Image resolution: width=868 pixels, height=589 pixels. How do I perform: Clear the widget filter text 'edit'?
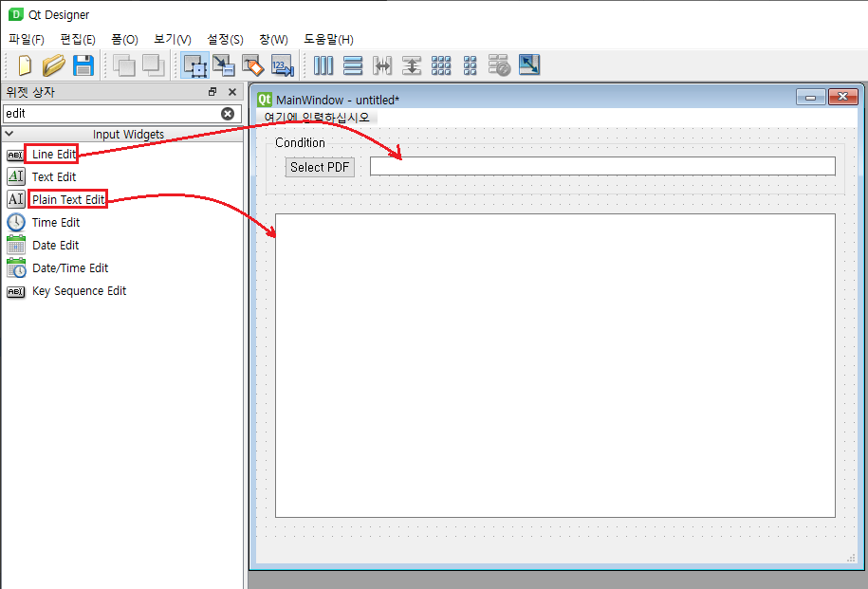228,114
